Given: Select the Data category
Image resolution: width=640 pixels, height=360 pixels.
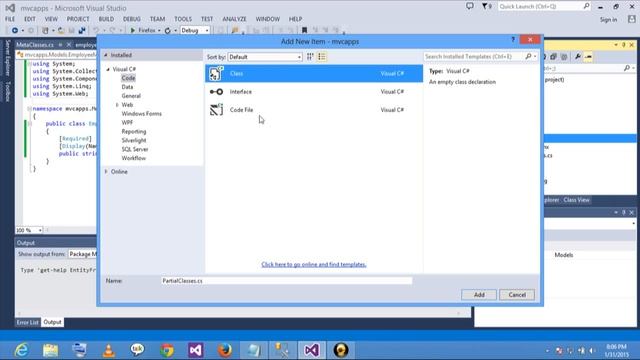Looking at the screenshot, I should click(127, 87).
